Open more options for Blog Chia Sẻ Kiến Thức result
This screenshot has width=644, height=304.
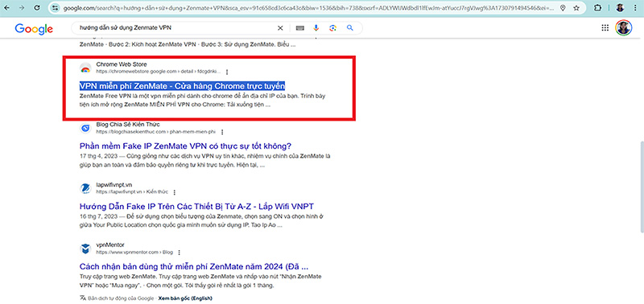[222, 132]
